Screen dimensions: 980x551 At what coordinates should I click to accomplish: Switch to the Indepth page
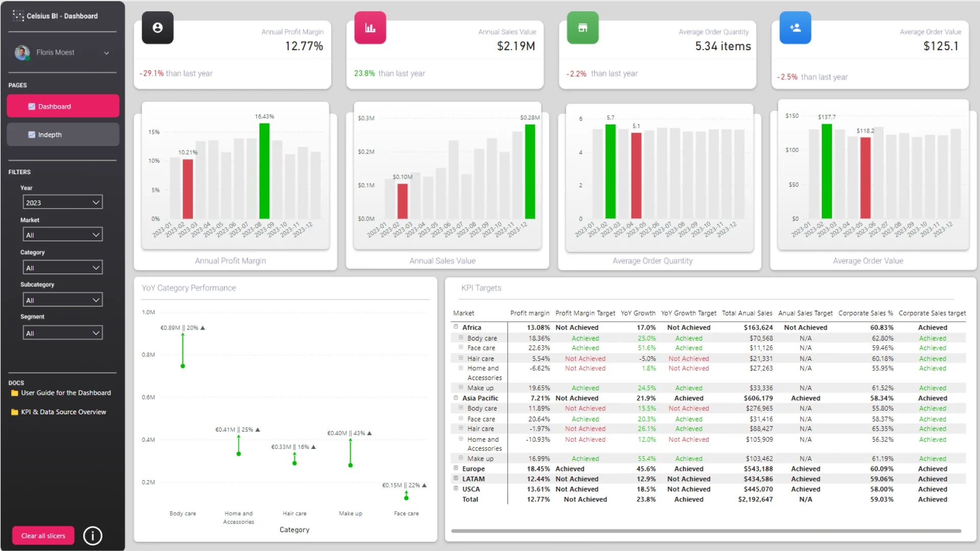(63, 135)
